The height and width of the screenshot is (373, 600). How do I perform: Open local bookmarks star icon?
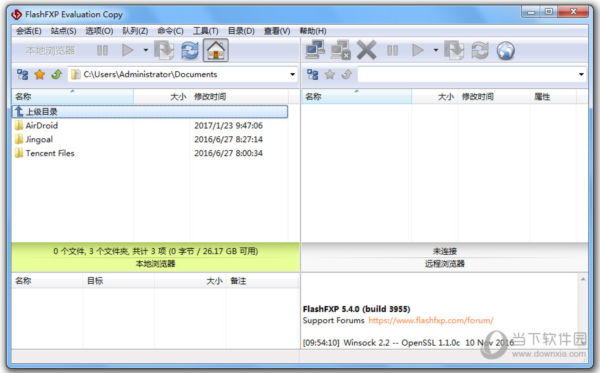(39, 74)
